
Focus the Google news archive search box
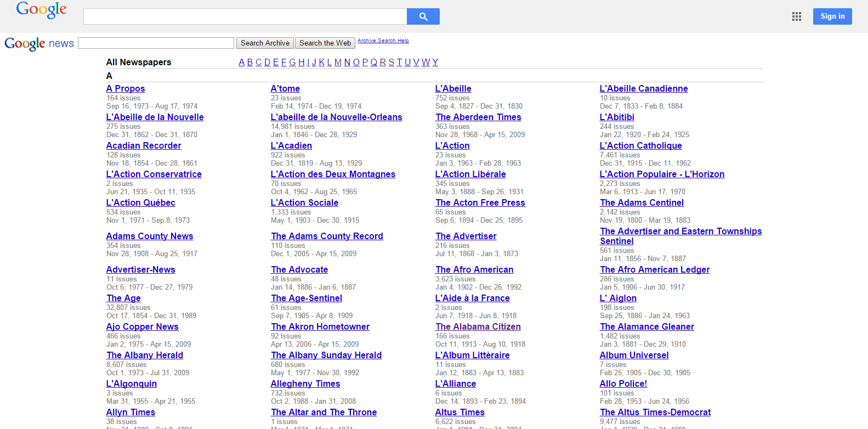pos(156,43)
